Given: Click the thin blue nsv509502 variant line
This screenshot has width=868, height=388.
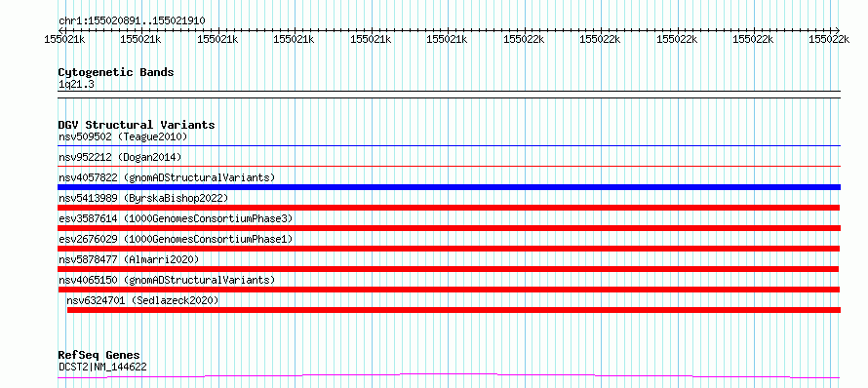Looking at the screenshot, I should coord(449,146).
